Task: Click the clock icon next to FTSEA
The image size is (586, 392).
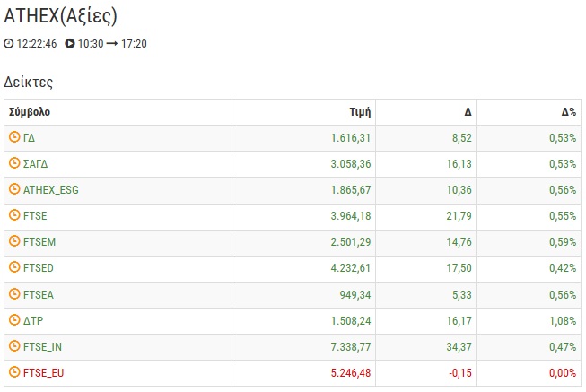Action: click(14, 293)
